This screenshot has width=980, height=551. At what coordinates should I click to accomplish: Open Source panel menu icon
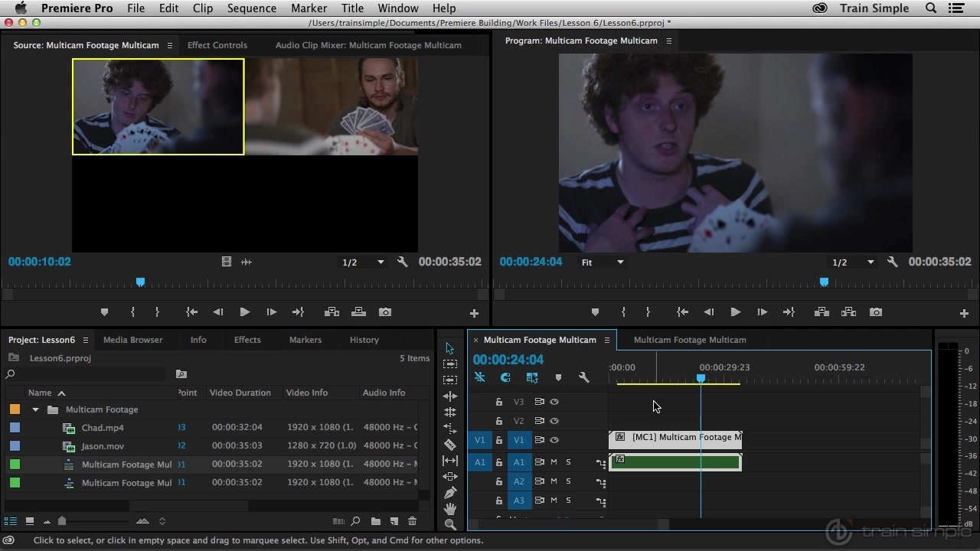[170, 45]
